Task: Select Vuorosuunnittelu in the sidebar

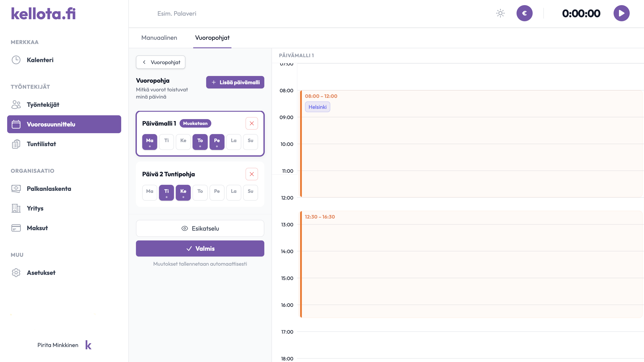Action: [x=64, y=124]
